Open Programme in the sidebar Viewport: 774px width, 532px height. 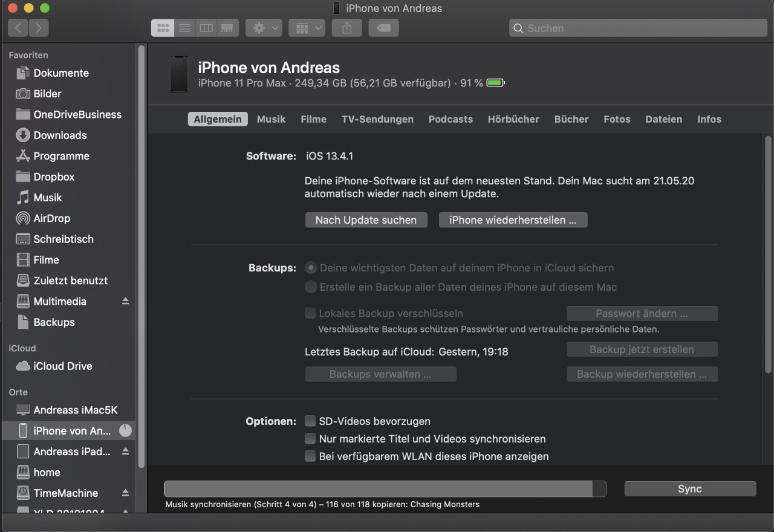point(68,156)
